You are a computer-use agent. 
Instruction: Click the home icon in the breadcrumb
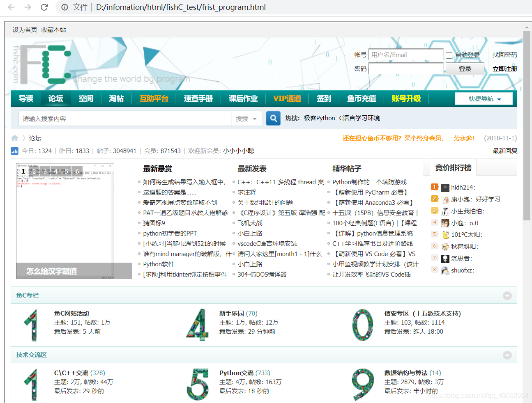click(x=14, y=138)
